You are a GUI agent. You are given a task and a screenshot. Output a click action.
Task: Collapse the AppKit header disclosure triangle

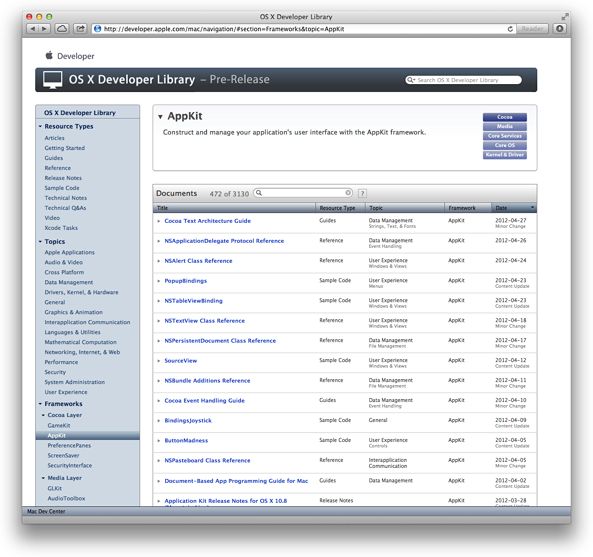click(160, 116)
